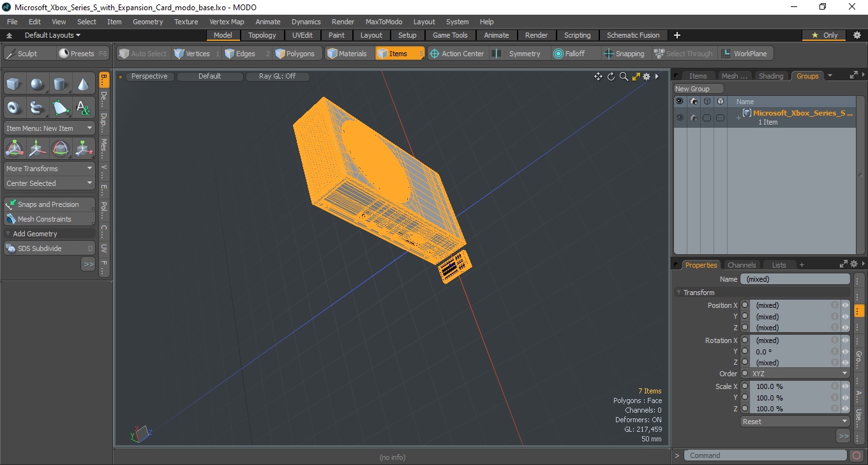Switch to the Shading tab
This screenshot has width=868, height=465.
[x=771, y=76]
